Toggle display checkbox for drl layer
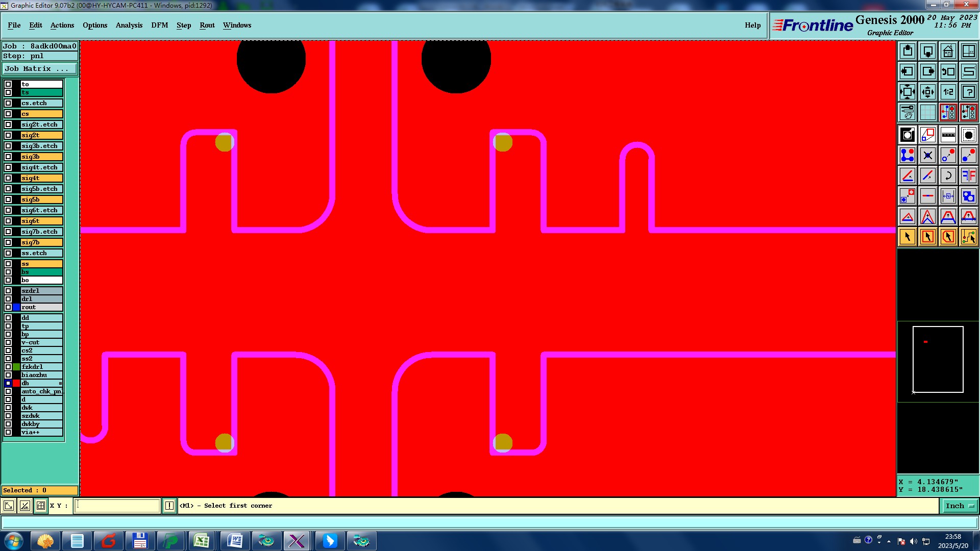This screenshot has width=980, height=551. tap(8, 299)
